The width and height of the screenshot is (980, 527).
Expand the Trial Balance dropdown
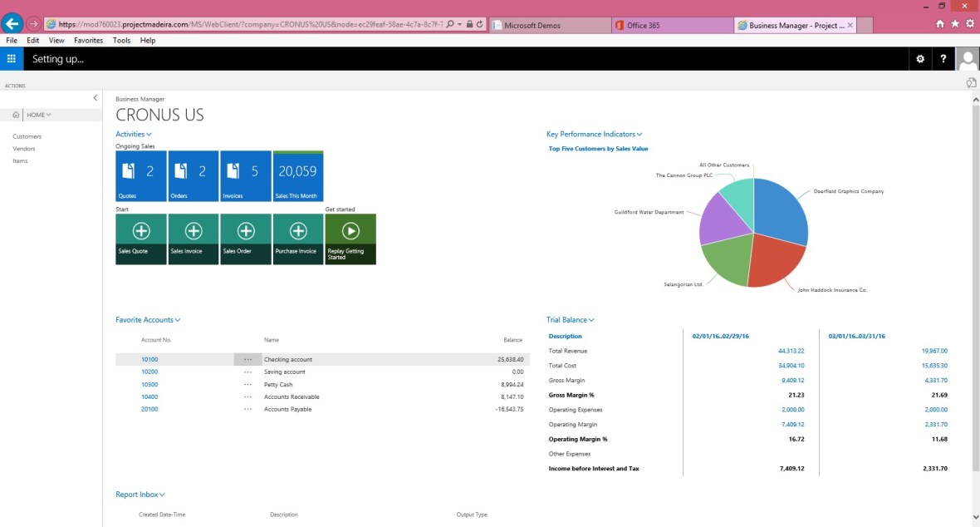(570, 320)
